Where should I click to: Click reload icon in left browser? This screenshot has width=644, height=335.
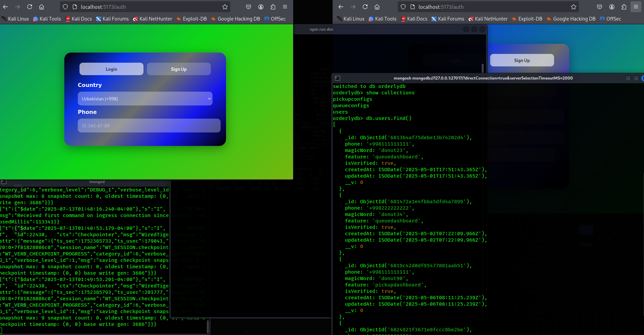click(x=30, y=7)
